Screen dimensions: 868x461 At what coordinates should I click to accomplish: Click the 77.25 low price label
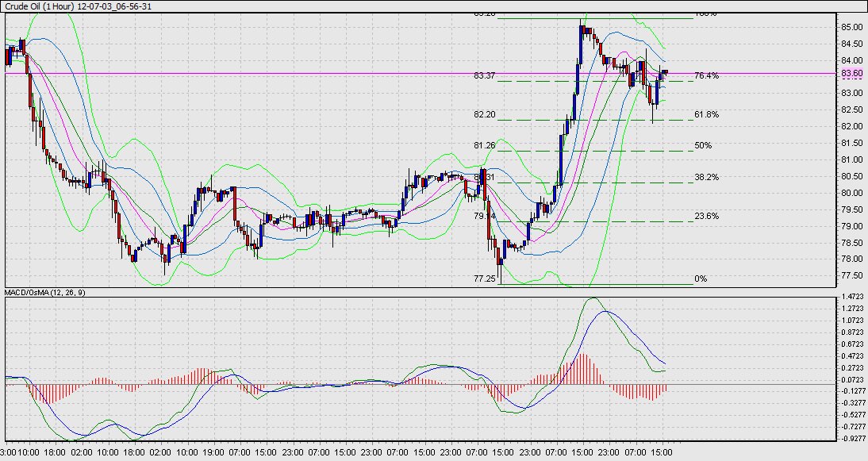(x=485, y=279)
